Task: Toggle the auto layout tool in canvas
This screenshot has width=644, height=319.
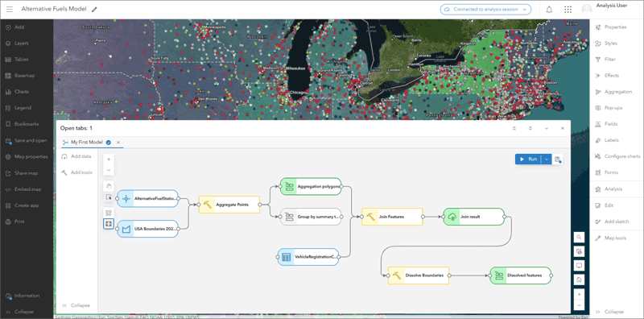Action: pyautogui.click(x=109, y=213)
